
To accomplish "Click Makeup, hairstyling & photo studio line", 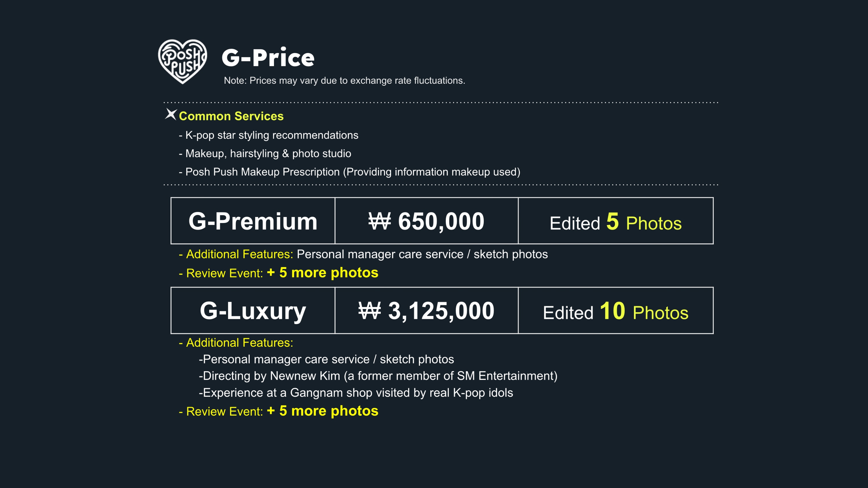I will [x=265, y=153].
